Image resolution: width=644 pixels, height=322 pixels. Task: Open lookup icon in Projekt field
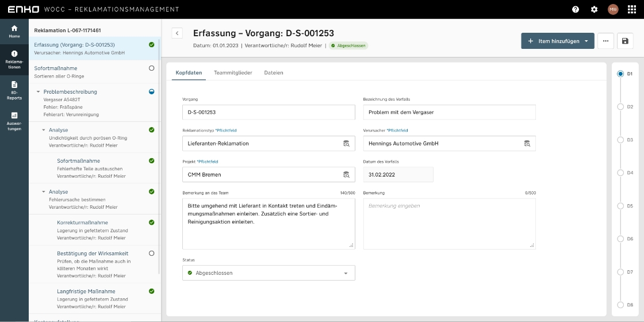[346, 175]
